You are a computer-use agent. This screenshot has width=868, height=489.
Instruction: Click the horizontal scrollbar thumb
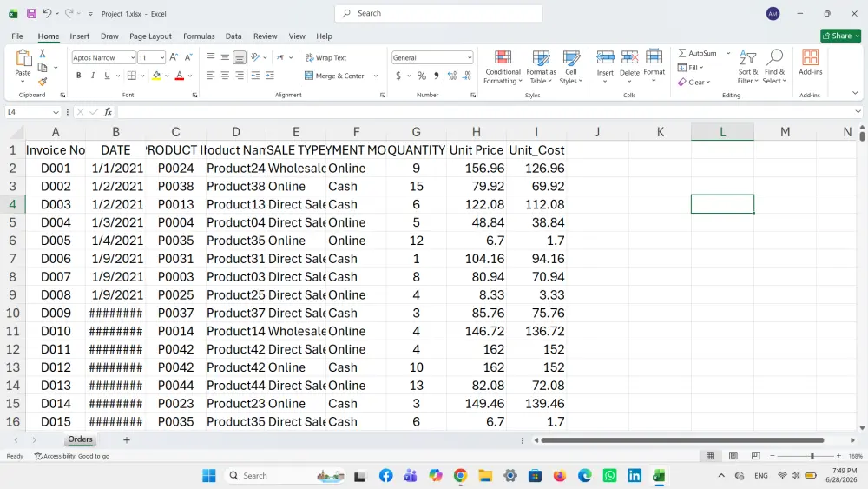(x=682, y=440)
